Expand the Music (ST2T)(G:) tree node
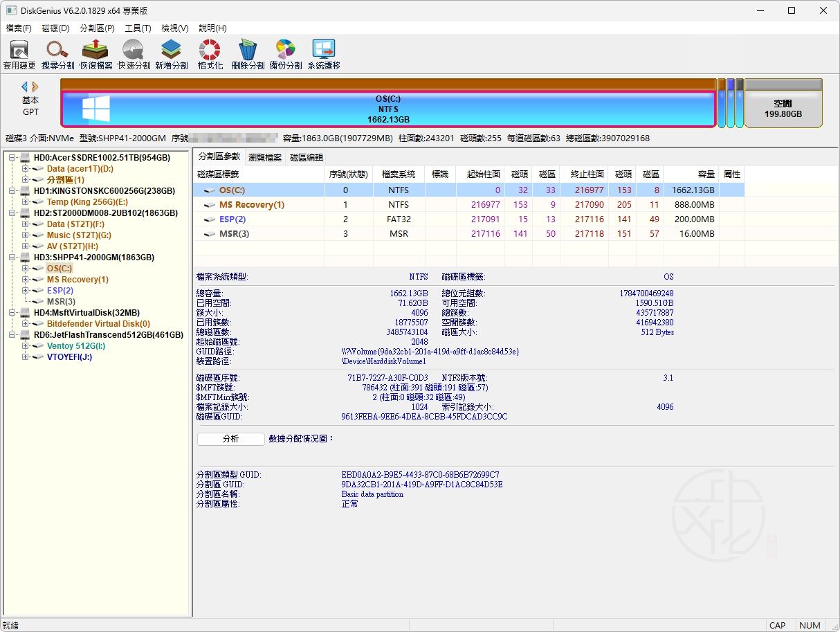The image size is (840, 632). [x=26, y=235]
